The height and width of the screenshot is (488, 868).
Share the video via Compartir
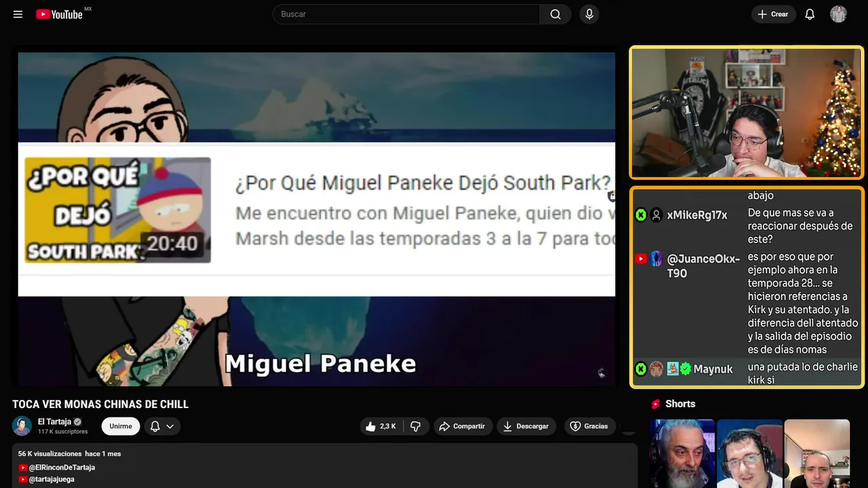click(462, 426)
